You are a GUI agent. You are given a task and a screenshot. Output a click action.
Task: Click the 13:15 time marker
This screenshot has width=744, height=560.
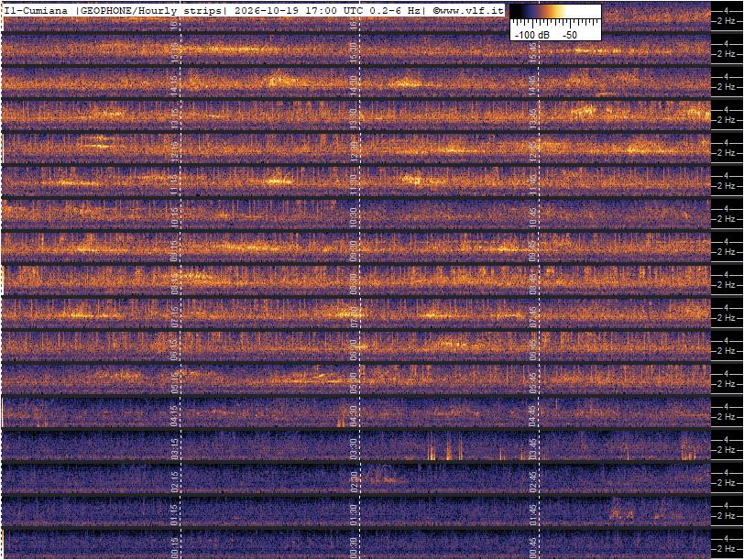[x=174, y=116]
